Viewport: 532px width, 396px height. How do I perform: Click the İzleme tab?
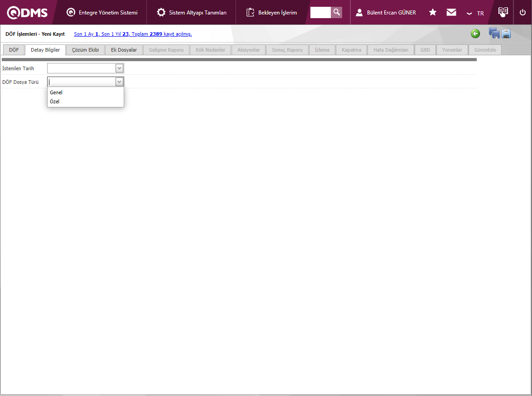pos(322,50)
